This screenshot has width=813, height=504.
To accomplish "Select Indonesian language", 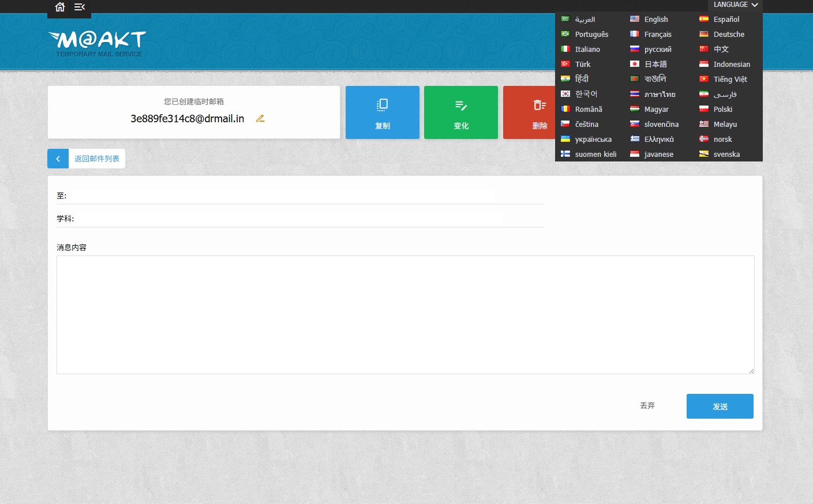I will pos(725,65).
